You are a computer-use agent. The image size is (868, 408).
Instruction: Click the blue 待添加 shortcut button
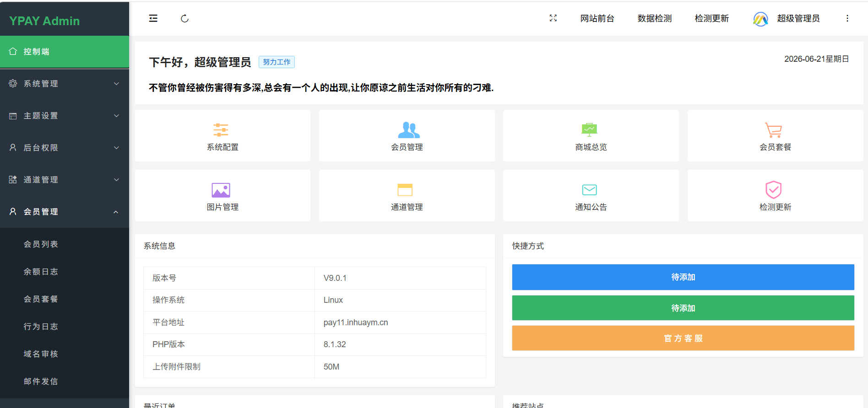point(683,277)
